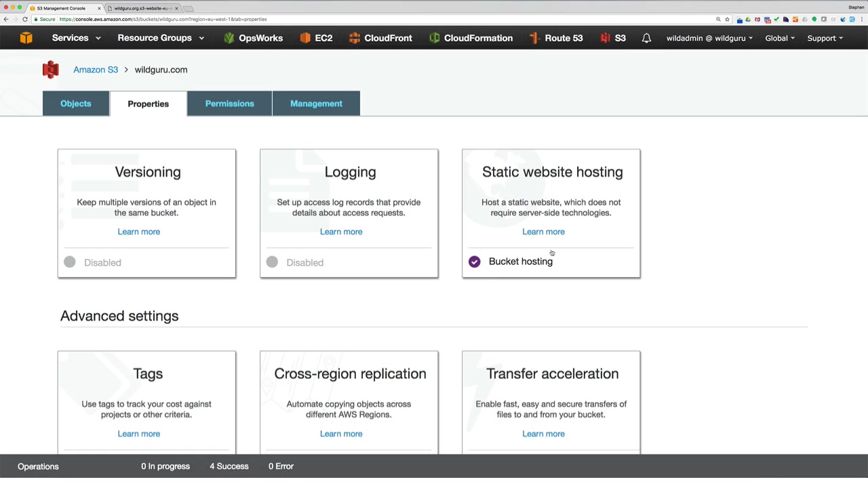Open the Route 53 shortcut icon
The width and height of the screenshot is (868, 488).
click(x=534, y=39)
